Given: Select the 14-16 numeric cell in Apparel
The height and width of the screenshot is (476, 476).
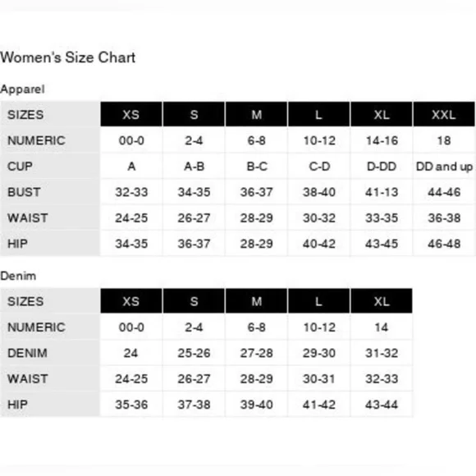Looking at the screenshot, I should 382,140.
